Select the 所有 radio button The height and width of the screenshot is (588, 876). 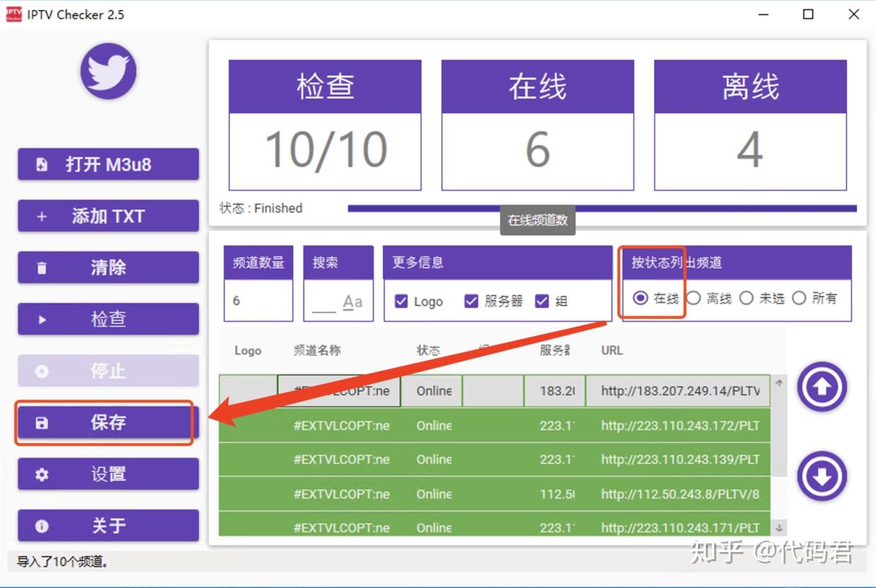tap(799, 298)
